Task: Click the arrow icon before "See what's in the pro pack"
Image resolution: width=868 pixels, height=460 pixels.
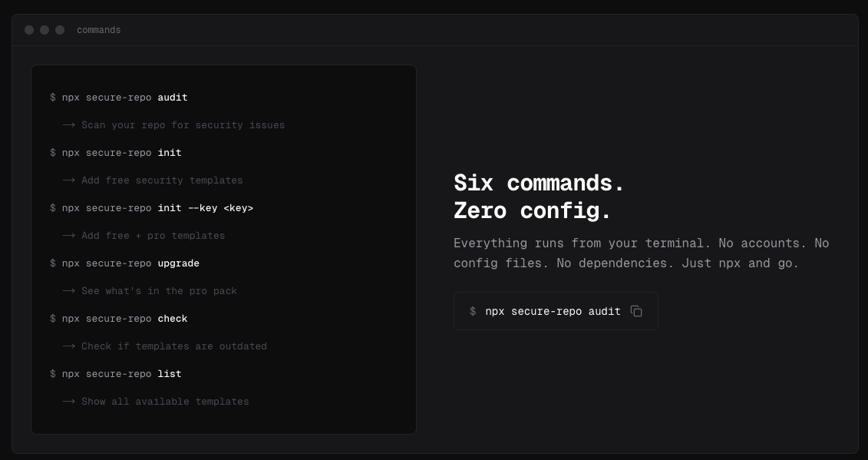Action: click(69, 291)
